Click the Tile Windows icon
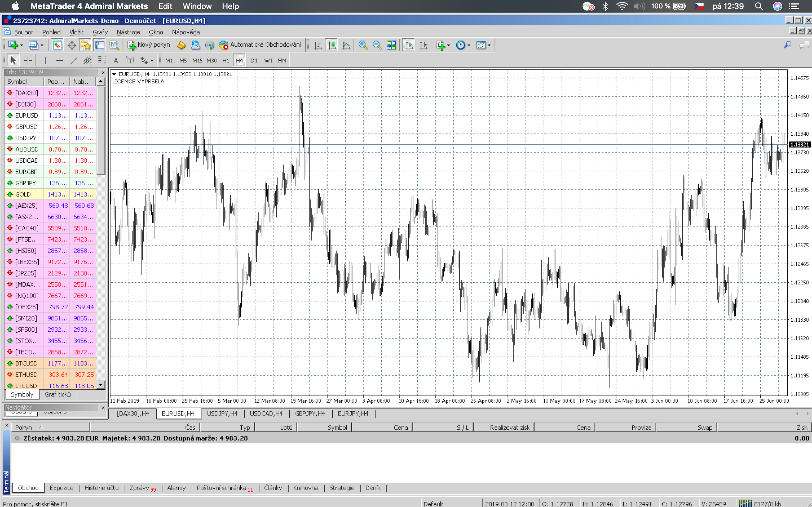 coord(391,44)
